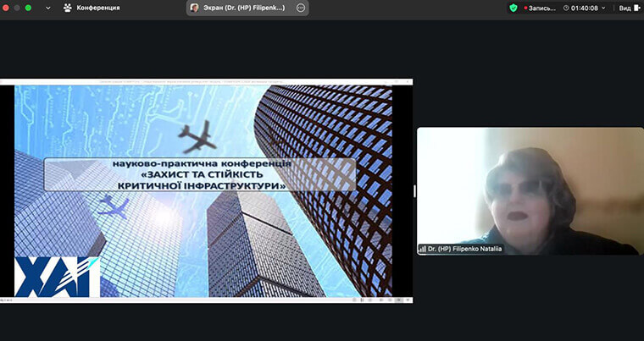This screenshot has height=341, width=644.
Task: Open the three-dot more options button
Action: click(300, 8)
